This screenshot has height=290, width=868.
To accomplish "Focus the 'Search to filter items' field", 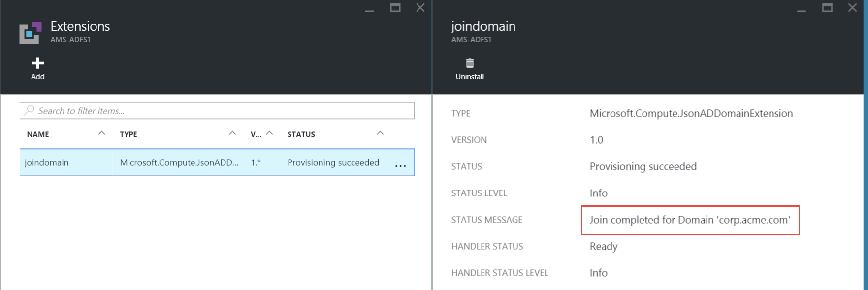I will coord(217,111).
